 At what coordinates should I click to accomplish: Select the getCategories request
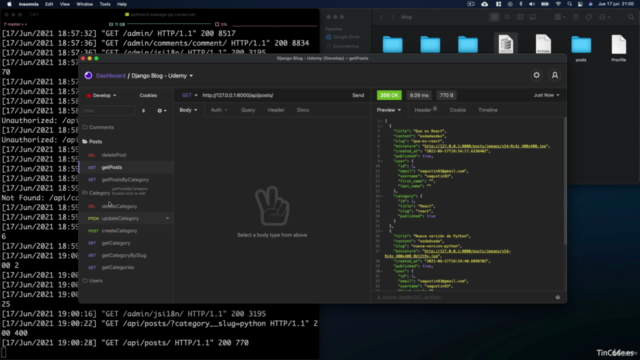(126, 267)
